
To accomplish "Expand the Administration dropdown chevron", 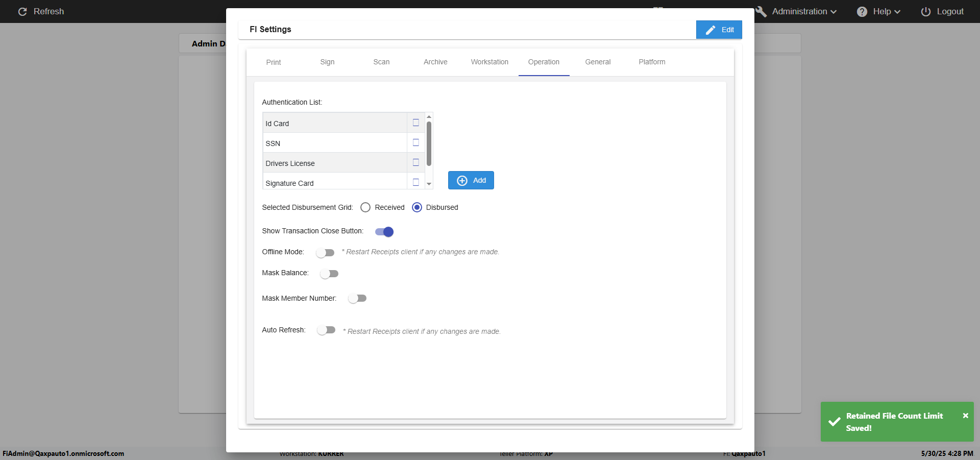I will [x=834, y=12].
